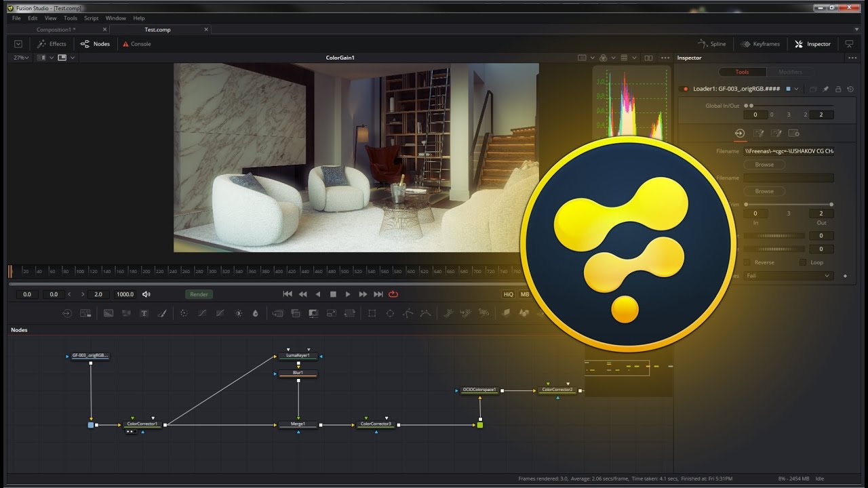The image size is (868, 488).
Task: Open the viewer LUT dropdown arrow
Action: click(592, 58)
